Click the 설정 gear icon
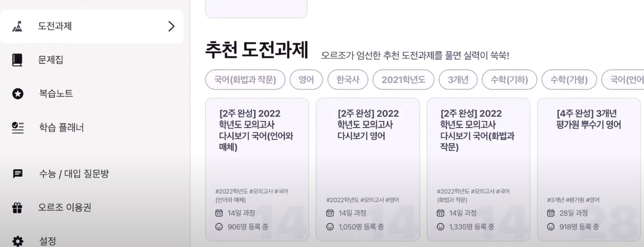 click(x=17, y=241)
